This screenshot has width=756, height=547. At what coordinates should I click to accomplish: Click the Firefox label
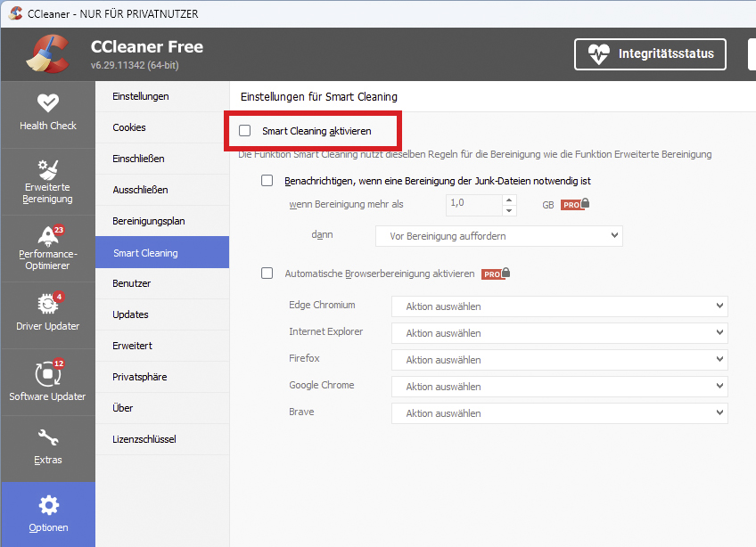[x=304, y=358]
